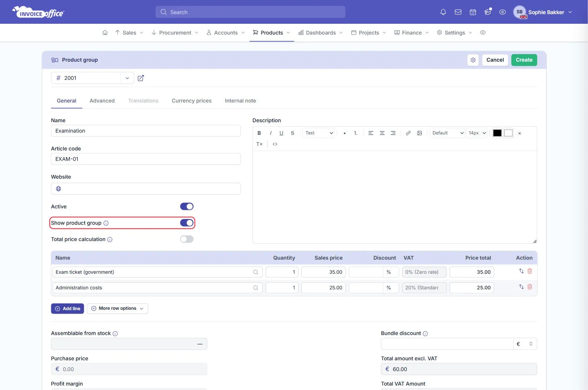Open the external link icon beside 2001
Viewport: 588px width, 390px height.
[x=141, y=78]
